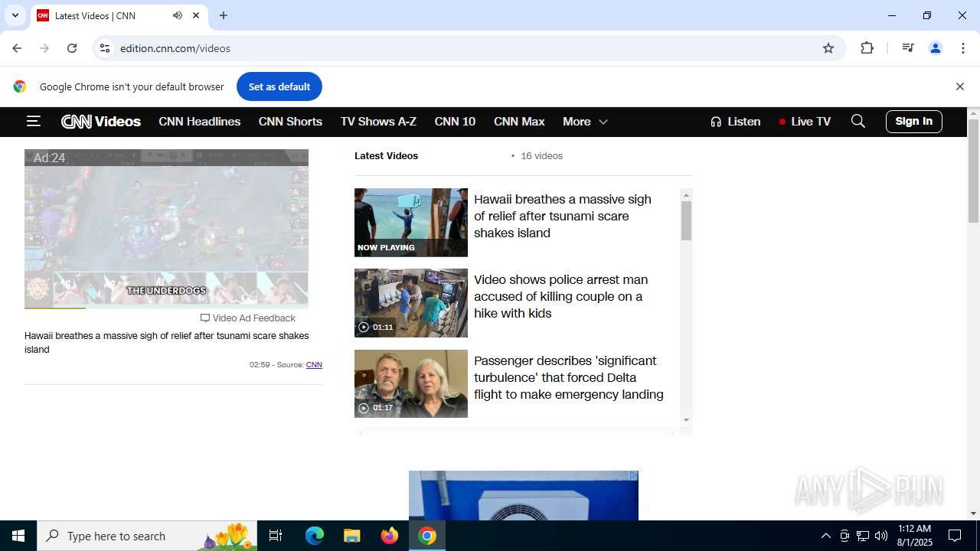
Task: Close the Latest Videos CNN tab
Action: point(196,15)
